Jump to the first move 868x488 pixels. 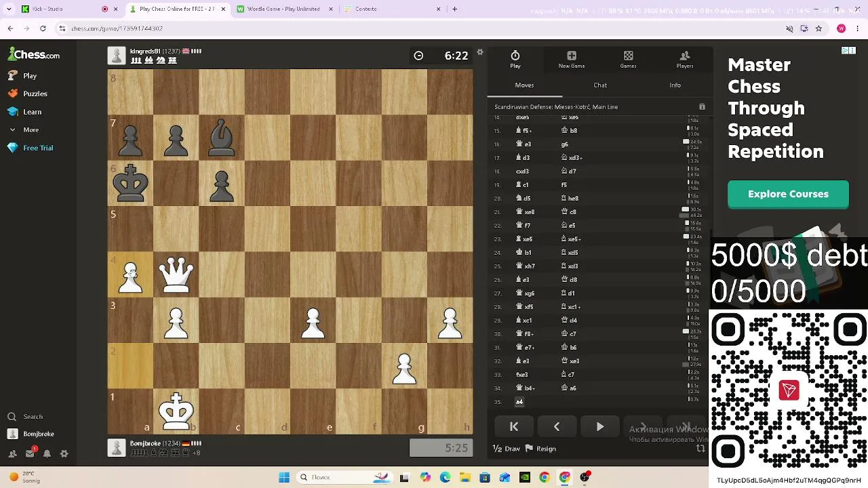pyautogui.click(x=514, y=427)
